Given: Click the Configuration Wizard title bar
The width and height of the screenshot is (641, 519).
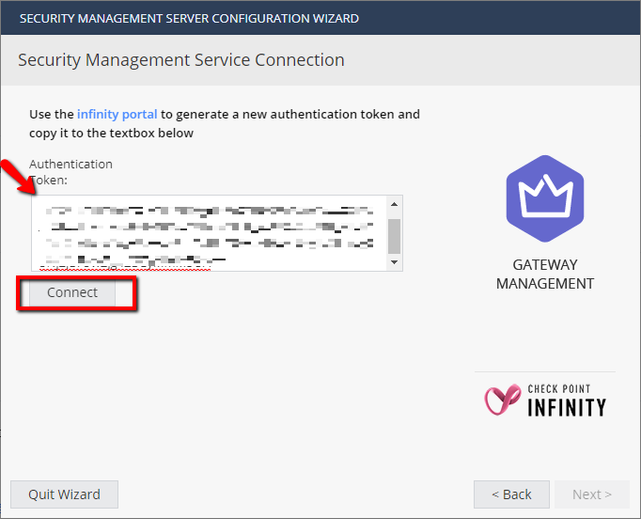Looking at the screenshot, I should click(x=189, y=18).
